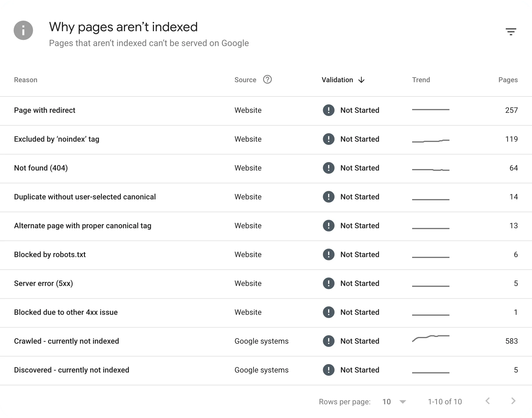
Task: Click trend sparkline for Not found (404)
Action: coord(431,170)
